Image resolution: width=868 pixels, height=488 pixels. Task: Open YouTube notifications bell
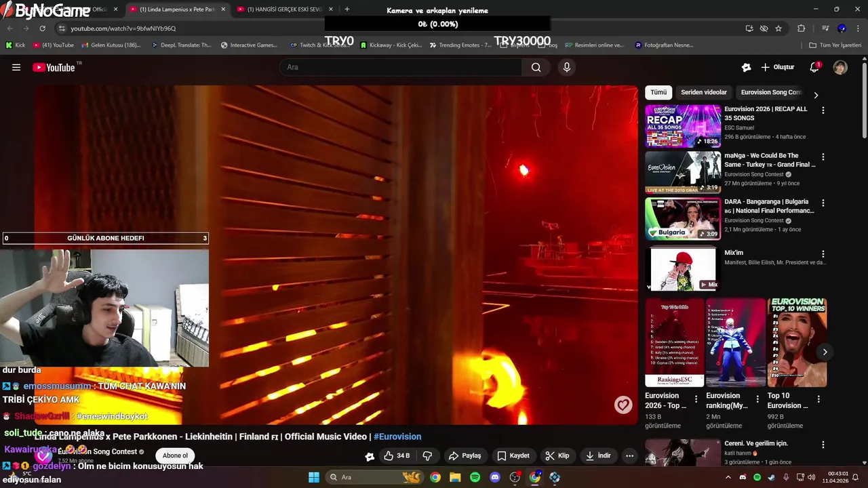pyautogui.click(x=814, y=67)
